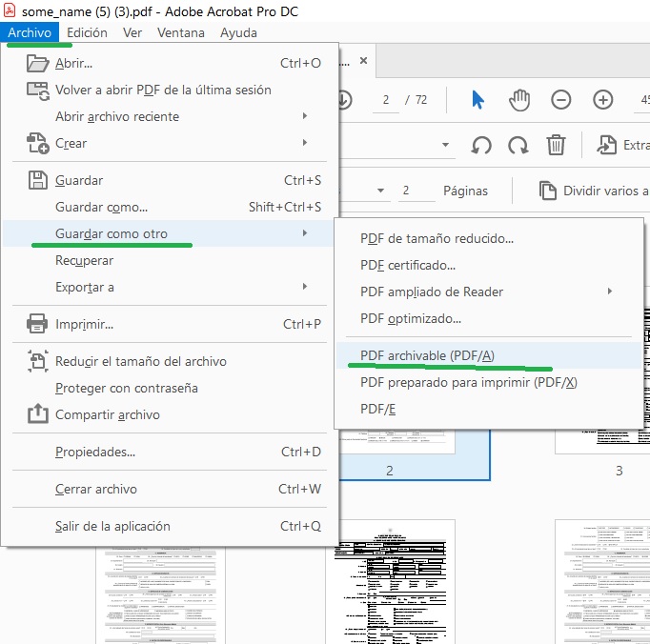Choose PDF de tamaño reducido...

489,238
